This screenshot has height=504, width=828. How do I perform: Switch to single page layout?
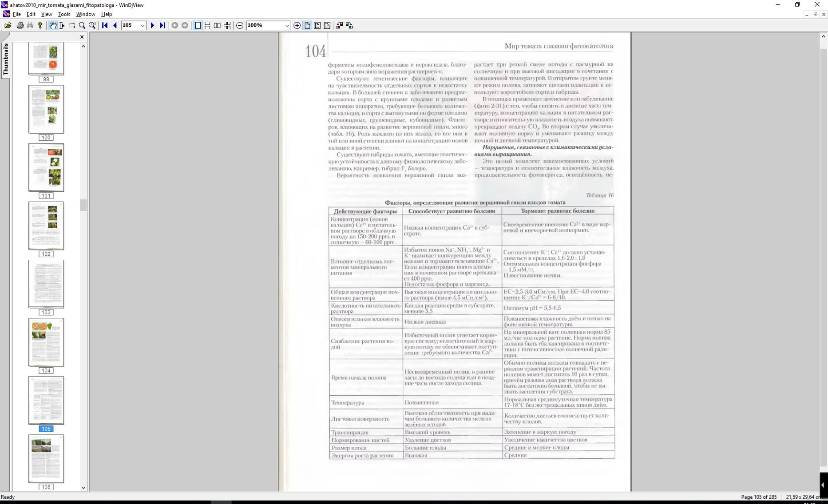coord(198,25)
